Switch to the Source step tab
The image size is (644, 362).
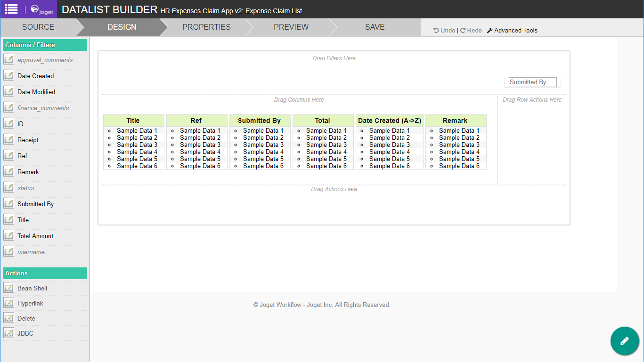click(x=38, y=27)
